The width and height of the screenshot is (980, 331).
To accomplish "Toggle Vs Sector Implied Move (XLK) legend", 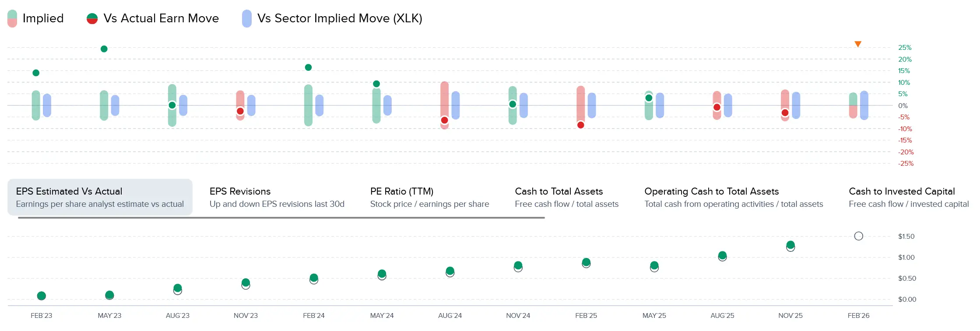I will (333, 18).
